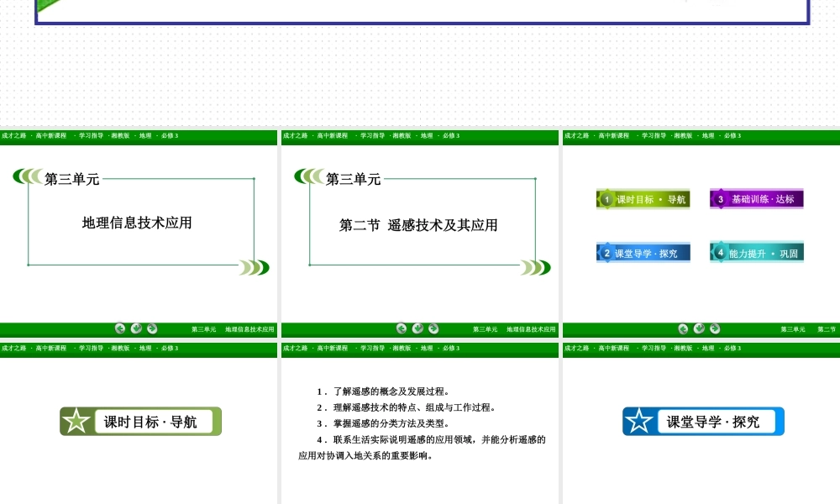Image resolution: width=840 pixels, height=504 pixels.
Task: Click the green header bar on 第二节 slide
Action: [419, 136]
